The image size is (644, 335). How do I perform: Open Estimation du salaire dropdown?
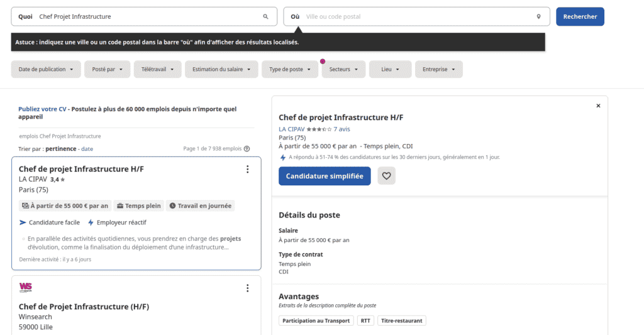click(221, 69)
